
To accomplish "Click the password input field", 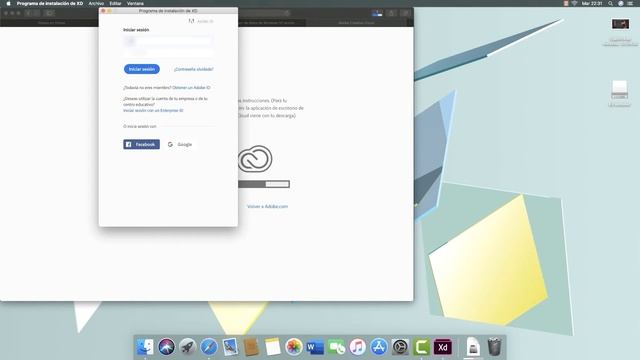I will (168, 53).
